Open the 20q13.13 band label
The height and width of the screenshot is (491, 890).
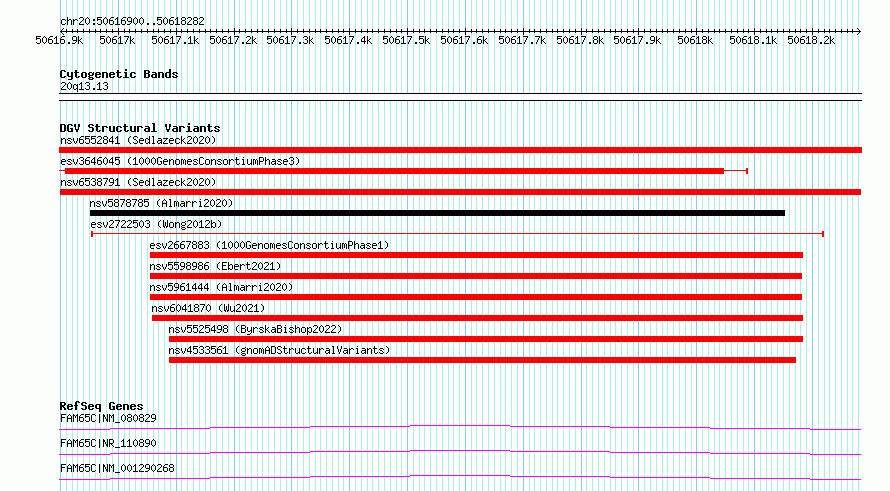click(x=84, y=86)
